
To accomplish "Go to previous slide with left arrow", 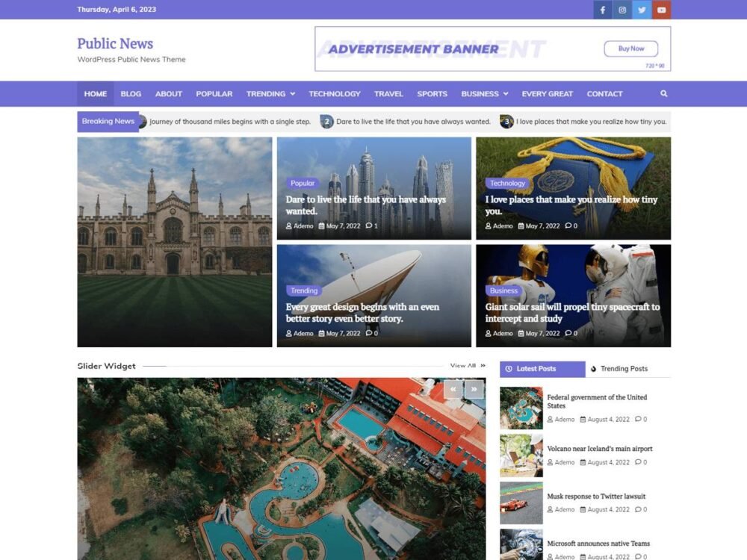I will (453, 389).
